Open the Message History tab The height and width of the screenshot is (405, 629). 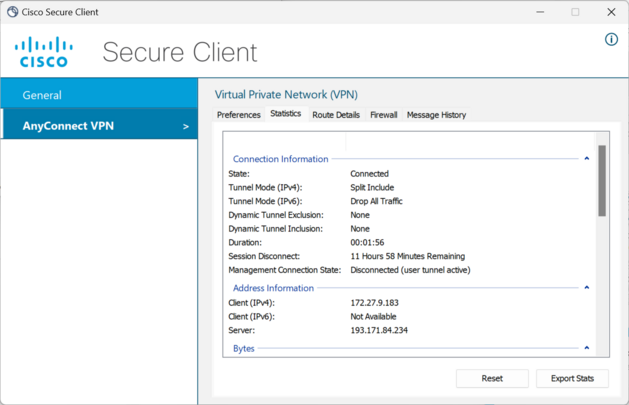(436, 115)
